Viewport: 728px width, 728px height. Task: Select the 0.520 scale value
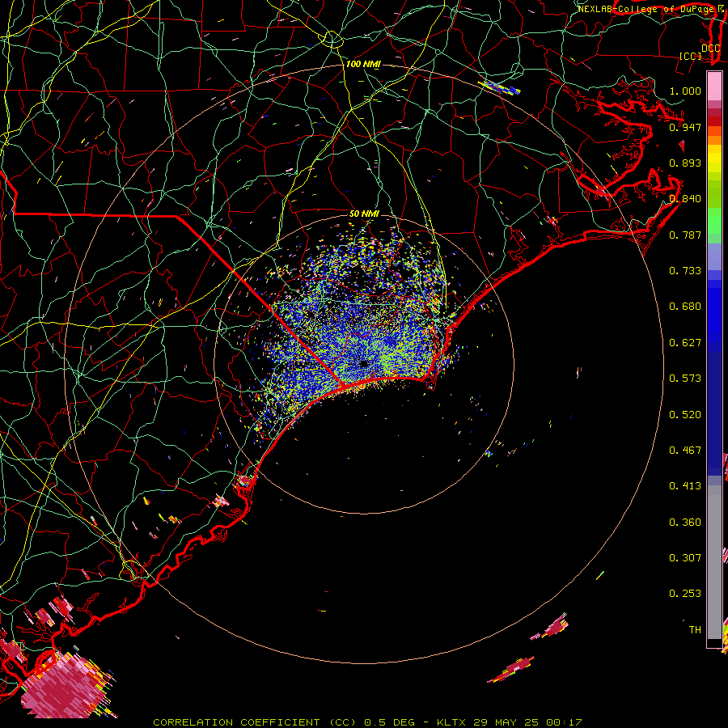[x=685, y=415]
